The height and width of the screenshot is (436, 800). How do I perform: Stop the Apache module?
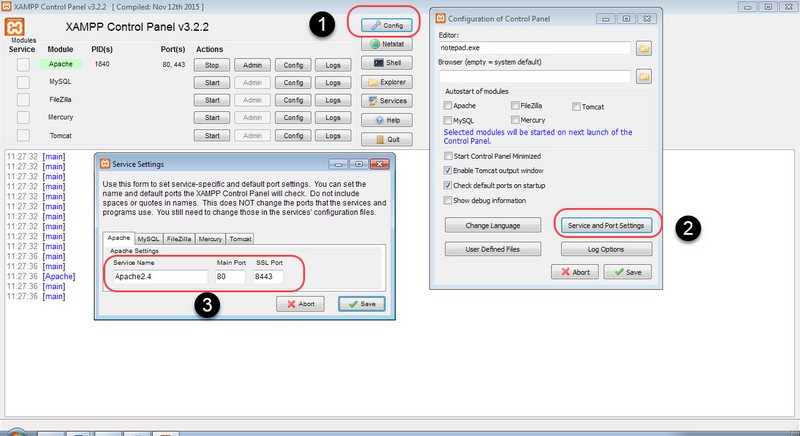[212, 65]
